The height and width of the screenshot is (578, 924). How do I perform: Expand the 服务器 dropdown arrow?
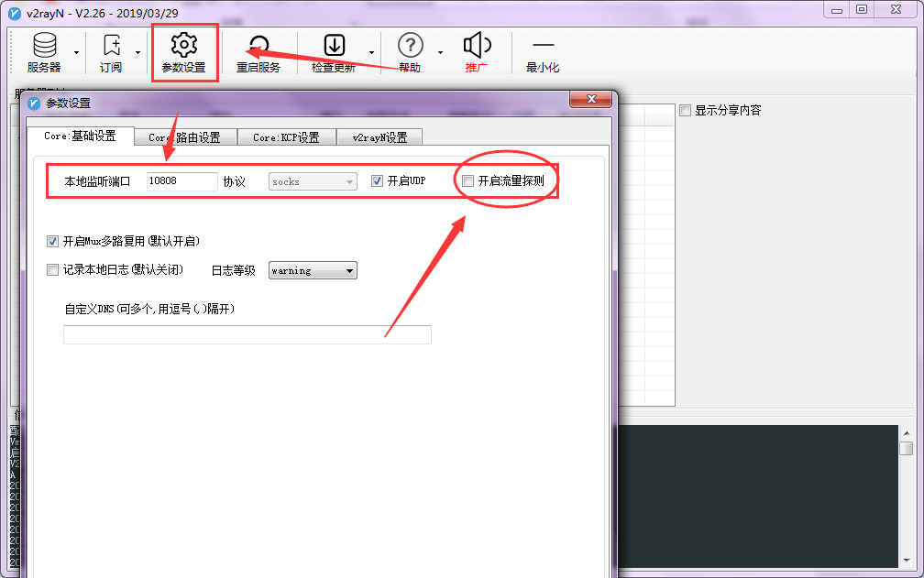(x=76, y=52)
